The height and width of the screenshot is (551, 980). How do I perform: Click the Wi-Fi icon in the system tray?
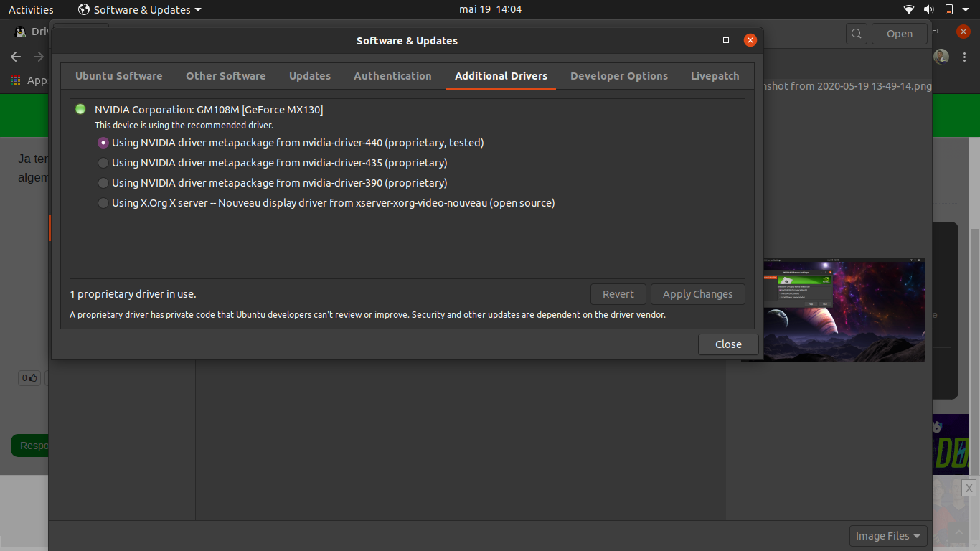tap(909, 9)
